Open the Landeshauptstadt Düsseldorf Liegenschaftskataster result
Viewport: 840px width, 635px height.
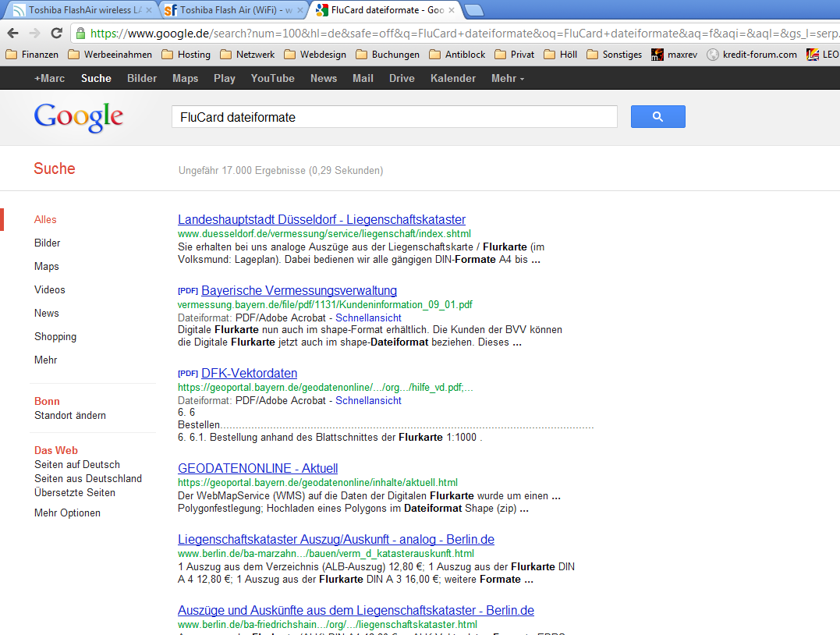coord(321,219)
